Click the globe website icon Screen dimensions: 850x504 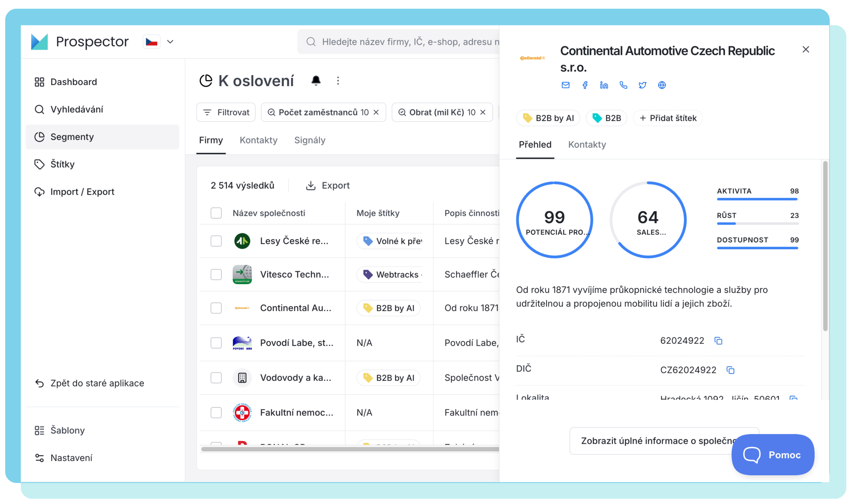(661, 85)
